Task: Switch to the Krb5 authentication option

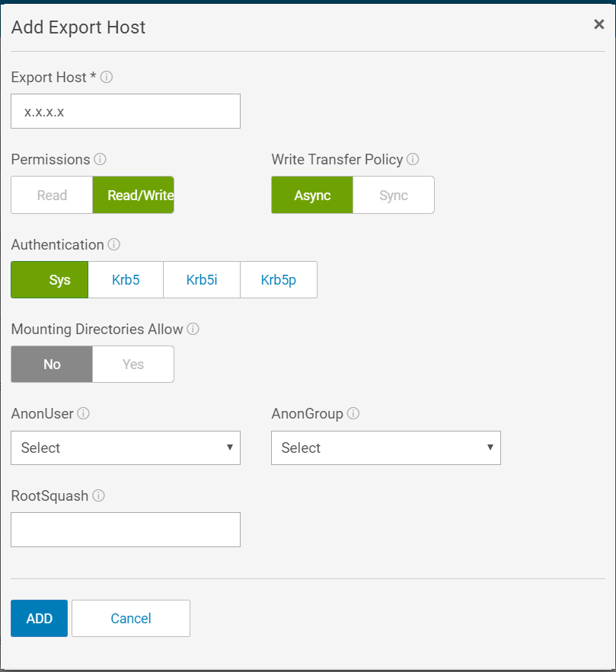Action: point(125,279)
